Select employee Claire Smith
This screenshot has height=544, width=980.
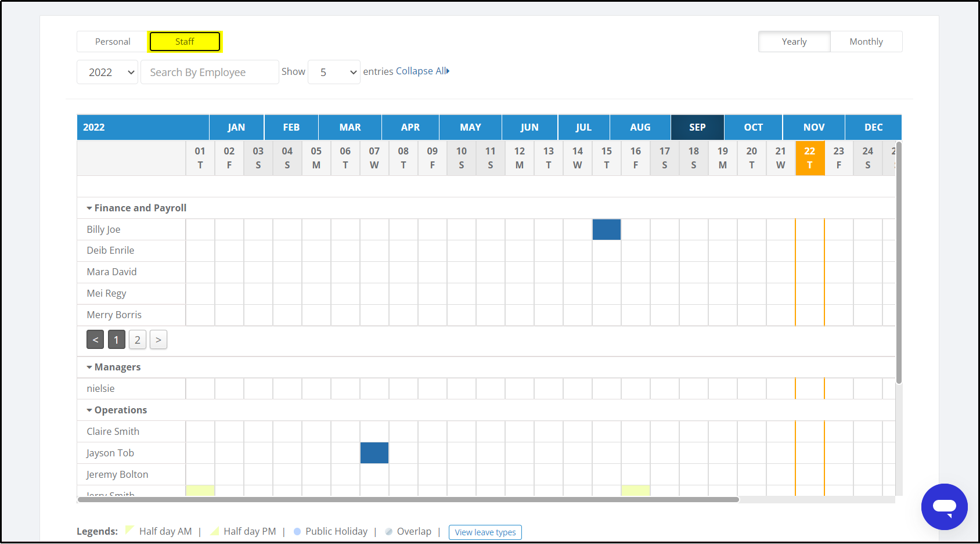pyautogui.click(x=113, y=431)
